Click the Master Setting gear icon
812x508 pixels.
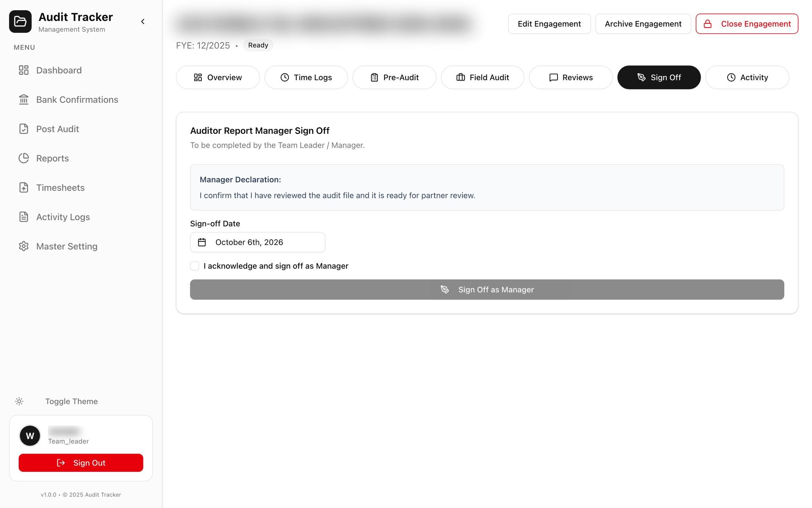click(24, 246)
